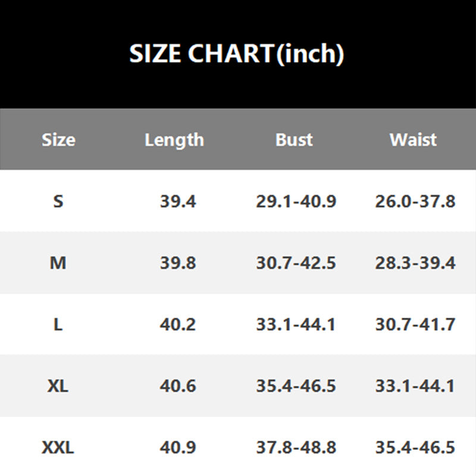Click bust range 30.7-42.5
Image resolution: width=476 pixels, height=476 pixels.
(296, 262)
